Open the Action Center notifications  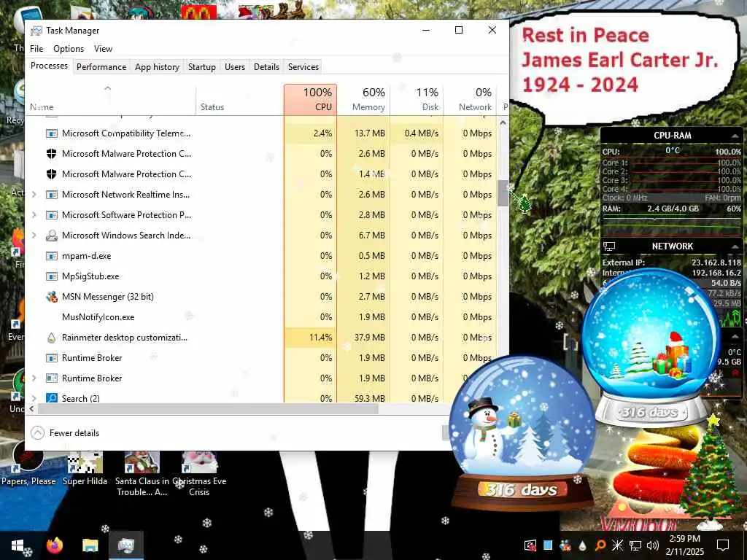point(723,545)
